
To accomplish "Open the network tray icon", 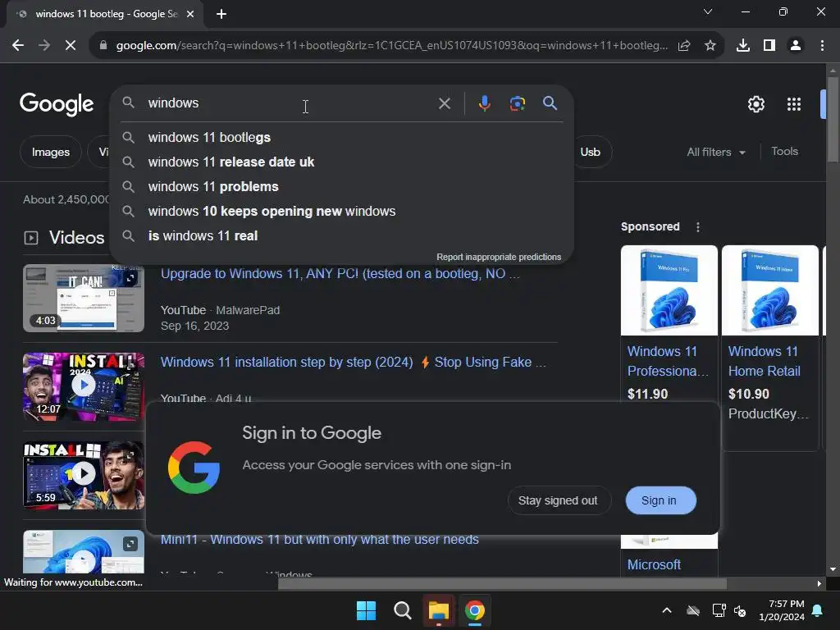I will tap(719, 610).
